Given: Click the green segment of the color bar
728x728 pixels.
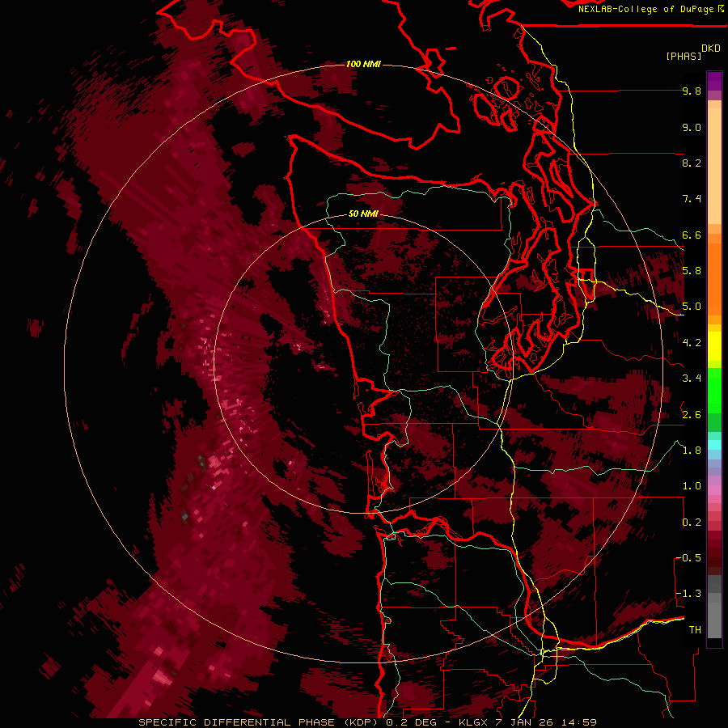Looking at the screenshot, I should point(714,400).
